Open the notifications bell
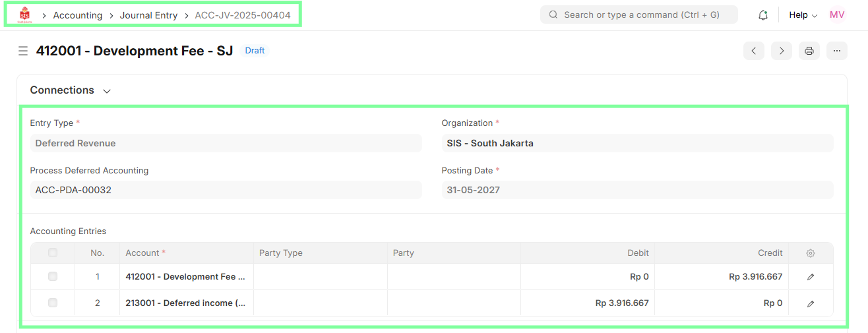This screenshot has width=868, height=333. click(763, 15)
